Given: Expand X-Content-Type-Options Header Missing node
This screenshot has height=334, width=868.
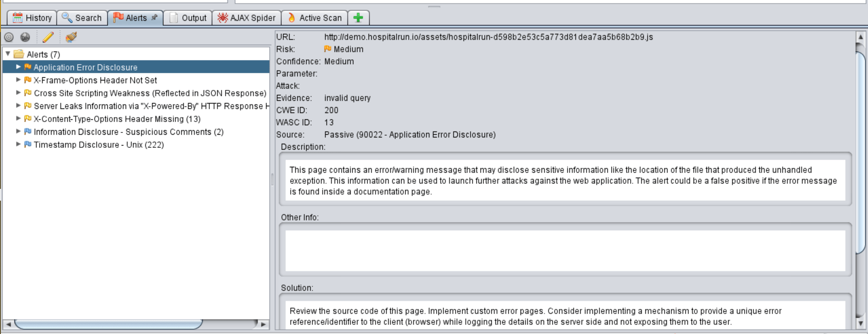Looking at the screenshot, I should tap(18, 118).
